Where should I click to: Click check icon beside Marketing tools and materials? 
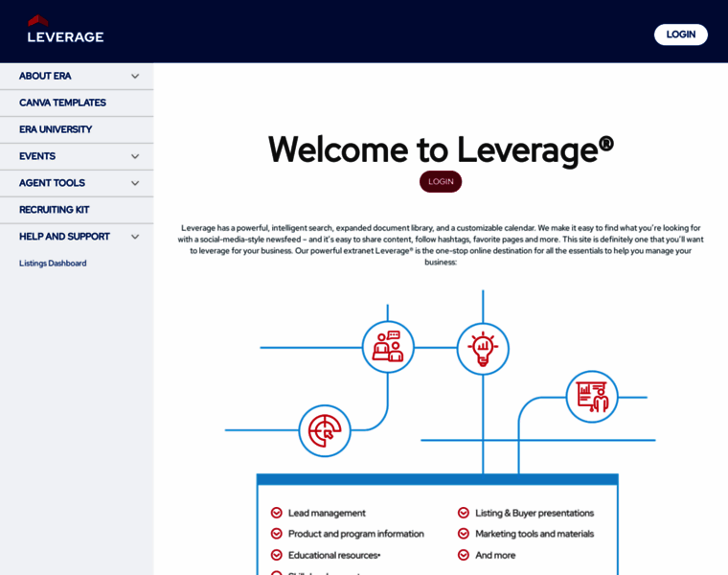pyautogui.click(x=464, y=534)
